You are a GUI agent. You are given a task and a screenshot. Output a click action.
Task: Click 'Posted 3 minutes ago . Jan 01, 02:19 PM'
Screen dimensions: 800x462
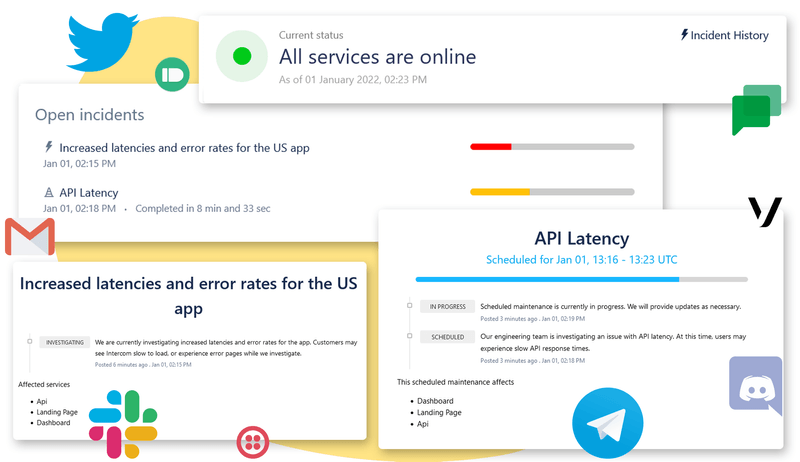tap(533, 319)
